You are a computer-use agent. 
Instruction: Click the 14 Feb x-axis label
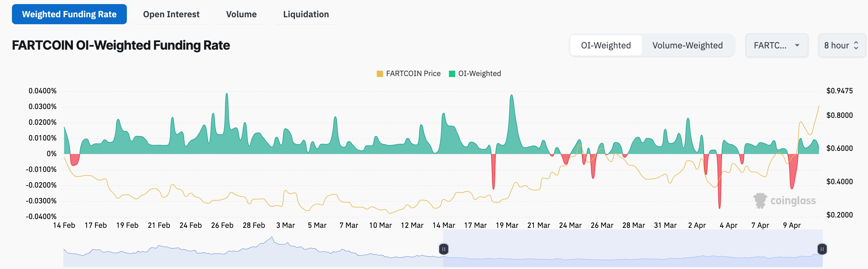coord(64,225)
